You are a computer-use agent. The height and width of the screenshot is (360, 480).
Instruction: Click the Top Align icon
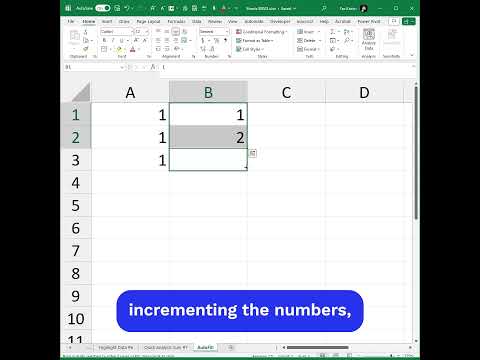158,31
